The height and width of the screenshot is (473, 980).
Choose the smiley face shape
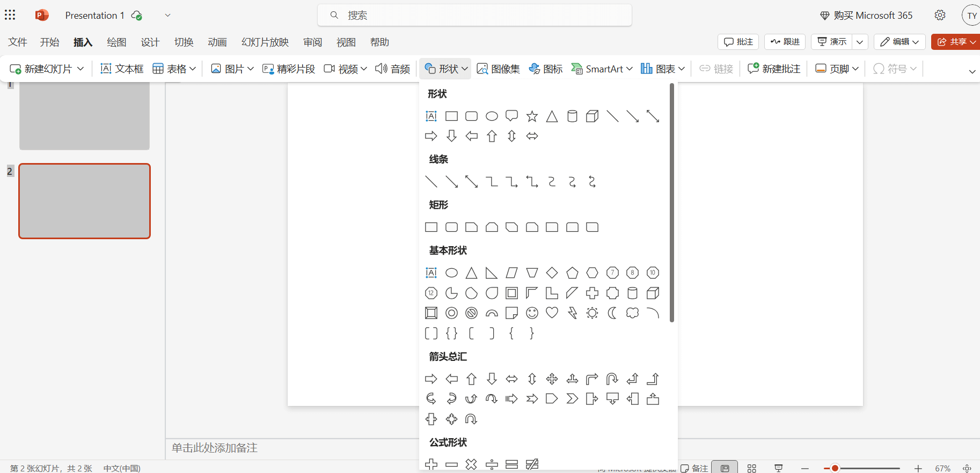(532, 313)
